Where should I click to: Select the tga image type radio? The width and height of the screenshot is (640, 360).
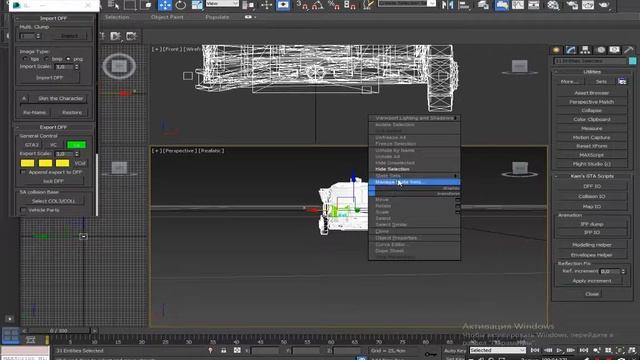coord(25,59)
